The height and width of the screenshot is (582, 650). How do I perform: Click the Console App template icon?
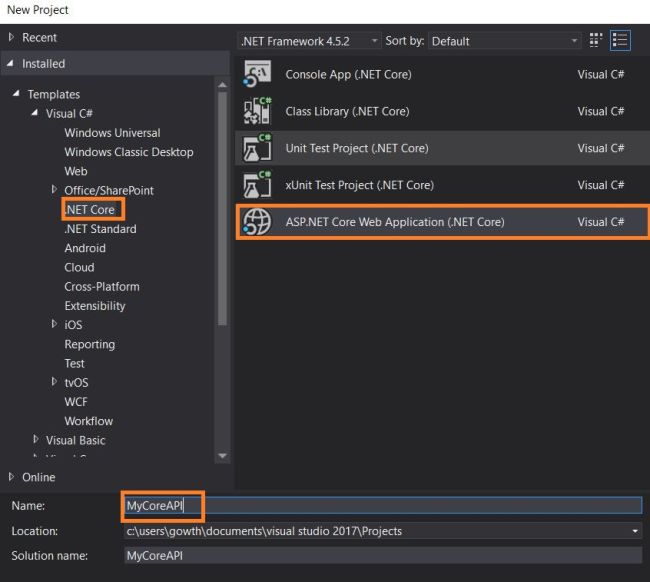[x=257, y=74]
